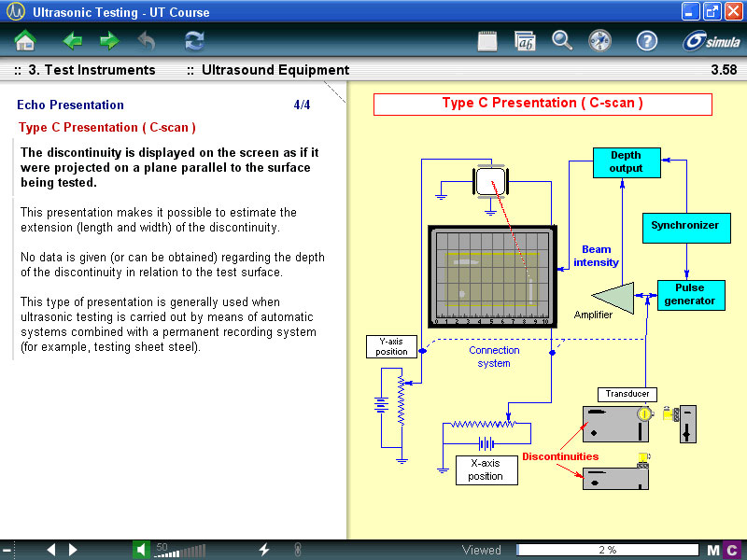The width and height of the screenshot is (747, 560).
Task: Click the tall narrow test piece end view
Action: point(688,425)
